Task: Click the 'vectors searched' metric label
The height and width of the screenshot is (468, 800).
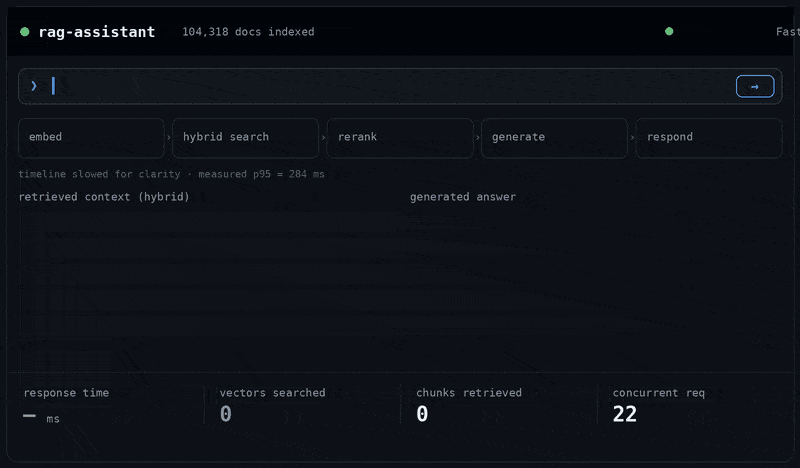Action: 272,392
